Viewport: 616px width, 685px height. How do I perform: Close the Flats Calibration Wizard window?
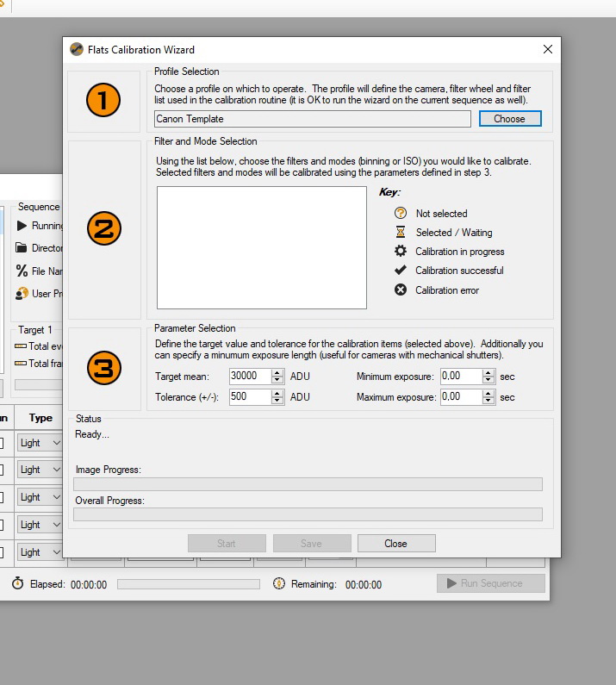point(548,49)
